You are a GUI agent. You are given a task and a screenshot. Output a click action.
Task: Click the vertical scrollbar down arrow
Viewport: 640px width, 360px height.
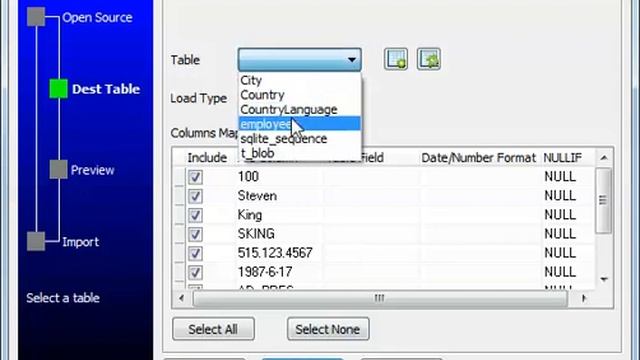coord(604,279)
